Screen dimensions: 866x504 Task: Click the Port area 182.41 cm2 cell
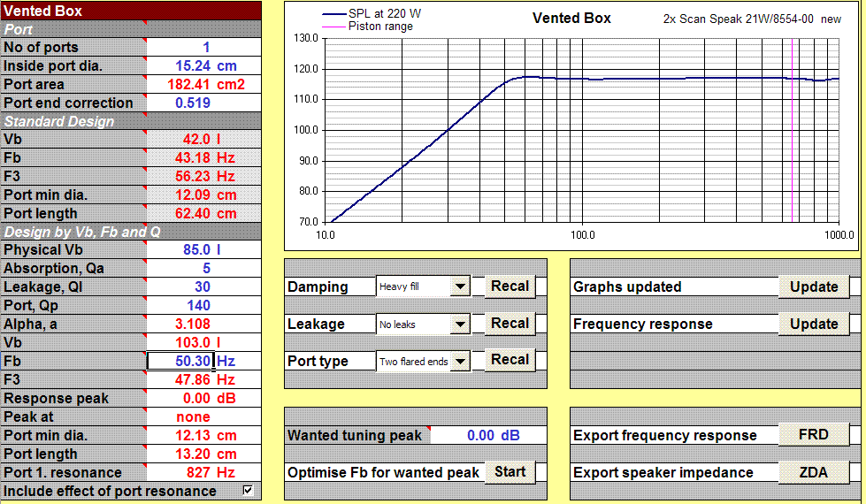[203, 85]
